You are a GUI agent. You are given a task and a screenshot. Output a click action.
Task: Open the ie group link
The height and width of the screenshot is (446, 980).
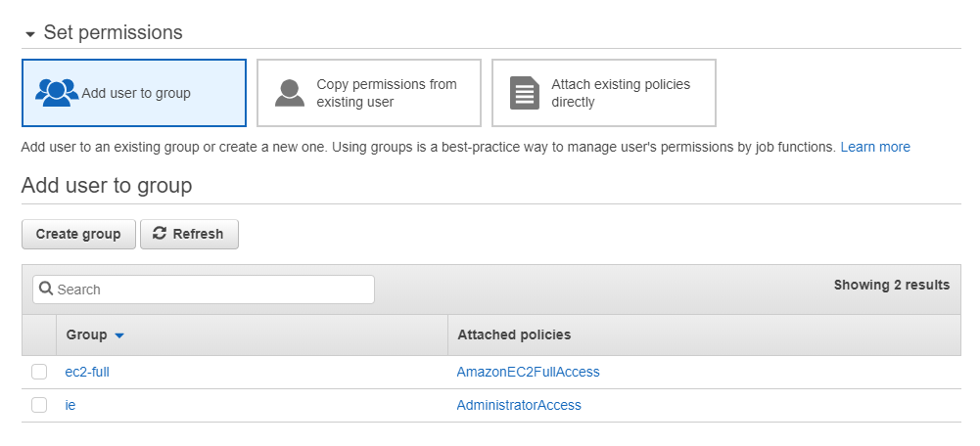[70, 405]
